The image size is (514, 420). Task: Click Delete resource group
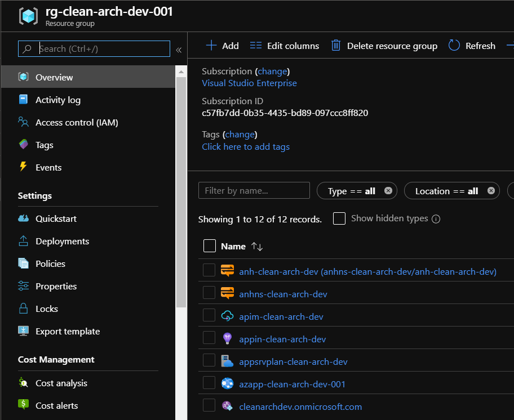(x=384, y=46)
